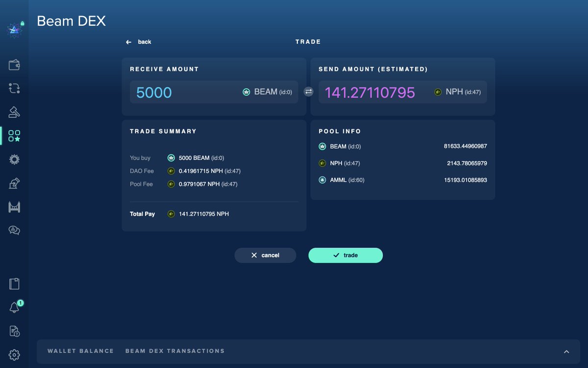Click the NPH icon in Pool Info
The width and height of the screenshot is (588, 368).
coord(322,163)
